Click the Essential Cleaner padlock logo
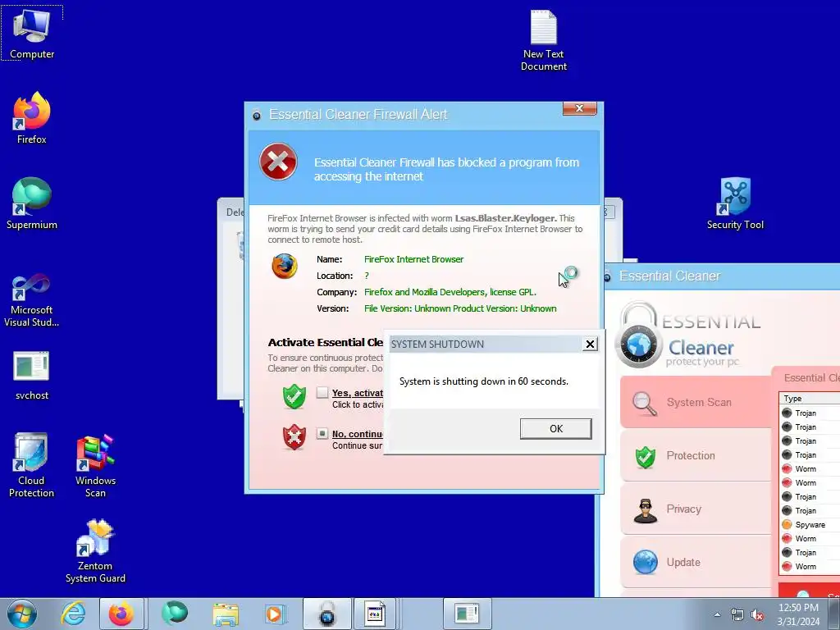The image size is (840, 630). point(638,336)
